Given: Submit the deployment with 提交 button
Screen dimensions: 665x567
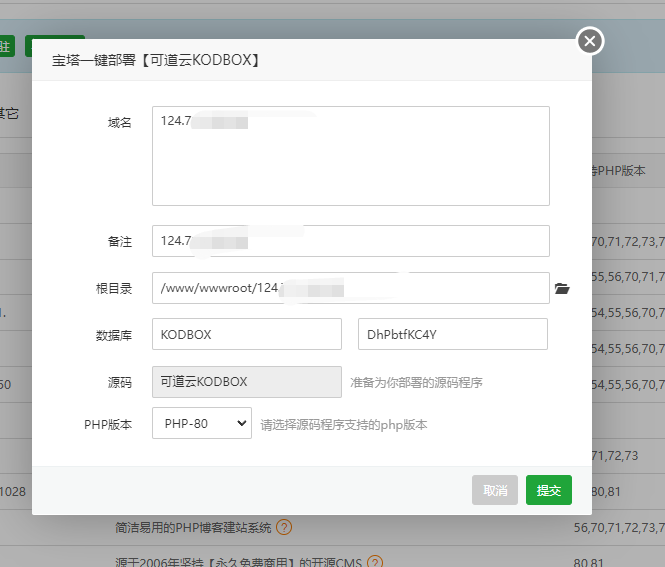Looking at the screenshot, I should pyautogui.click(x=549, y=490).
